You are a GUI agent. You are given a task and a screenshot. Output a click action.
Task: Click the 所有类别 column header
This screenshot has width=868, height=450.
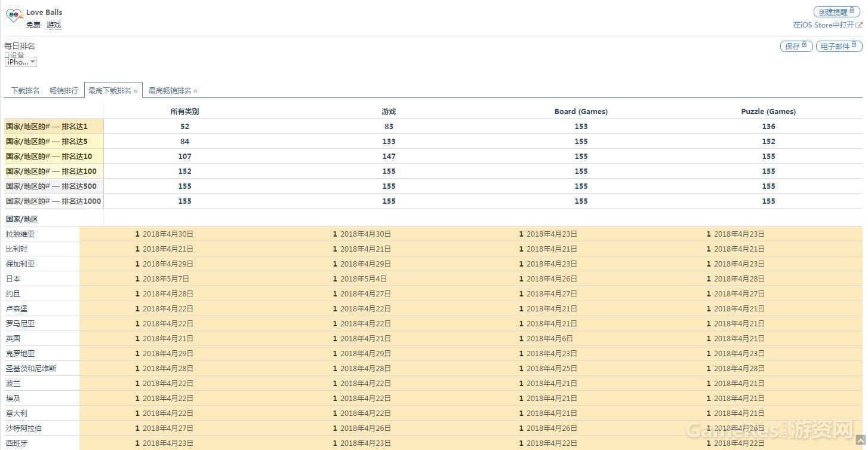[x=184, y=112]
